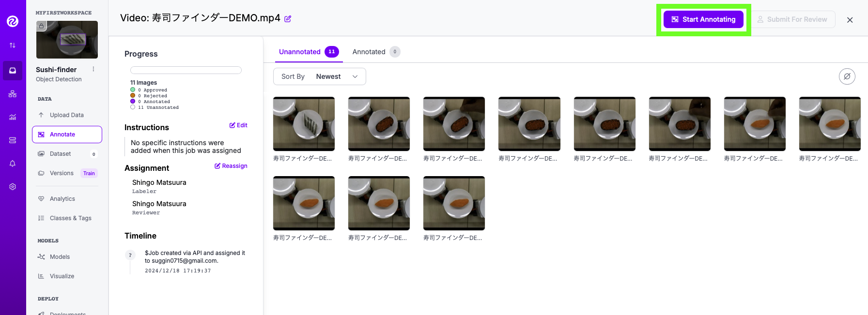This screenshot has height=315, width=868.
Task: Reassign the job assignment
Action: 231,166
